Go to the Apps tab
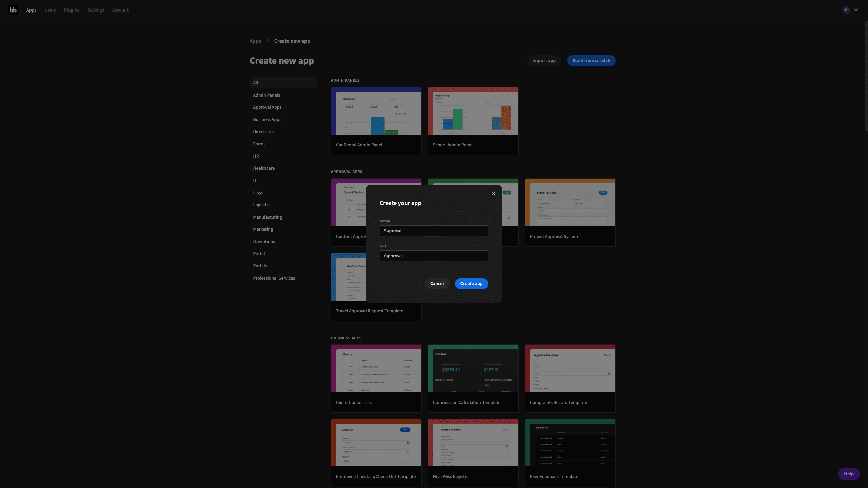This screenshot has height=488, width=868. coord(31,10)
